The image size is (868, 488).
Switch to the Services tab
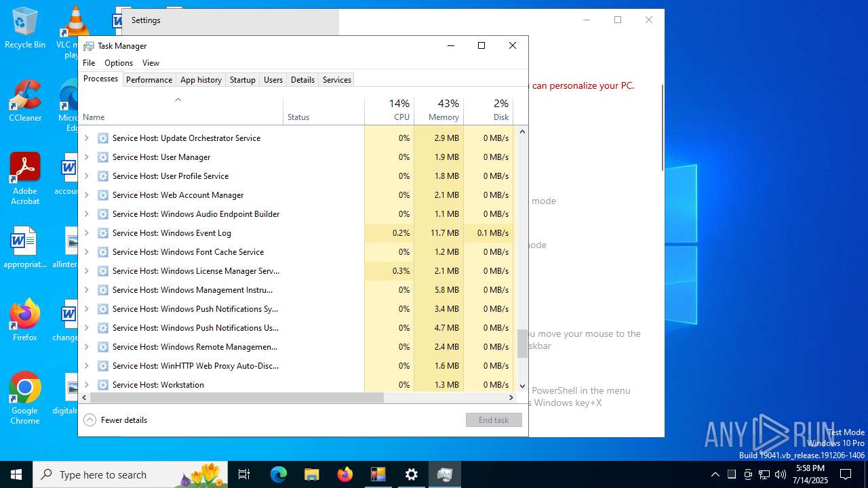point(337,80)
